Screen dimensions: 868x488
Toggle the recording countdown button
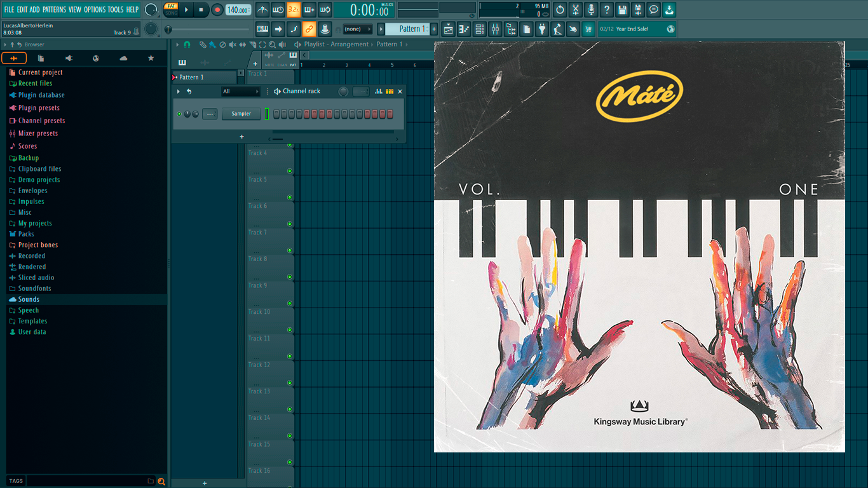[x=294, y=10]
